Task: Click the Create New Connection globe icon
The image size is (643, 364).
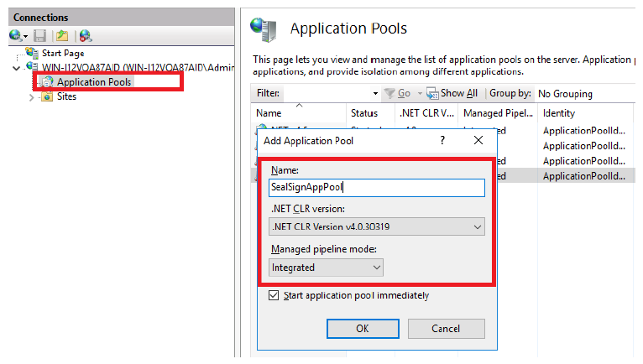Action: coord(16,35)
